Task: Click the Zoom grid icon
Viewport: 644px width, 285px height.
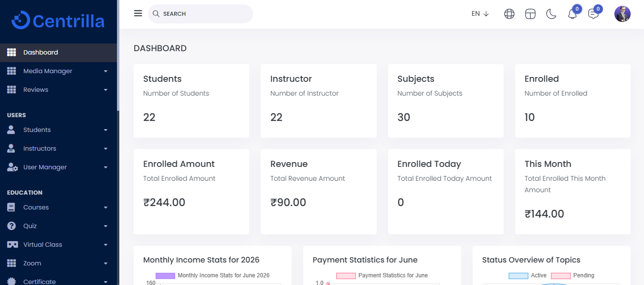Action: [x=11, y=263]
